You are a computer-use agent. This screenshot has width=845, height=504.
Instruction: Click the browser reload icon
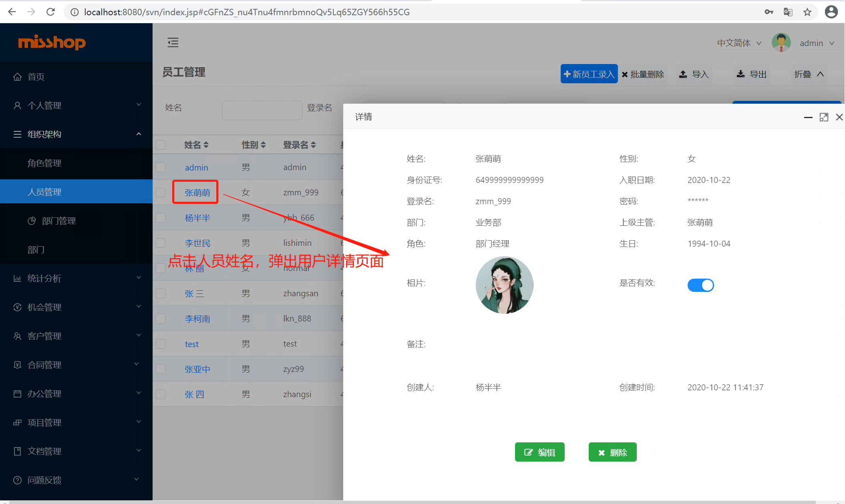(x=50, y=12)
